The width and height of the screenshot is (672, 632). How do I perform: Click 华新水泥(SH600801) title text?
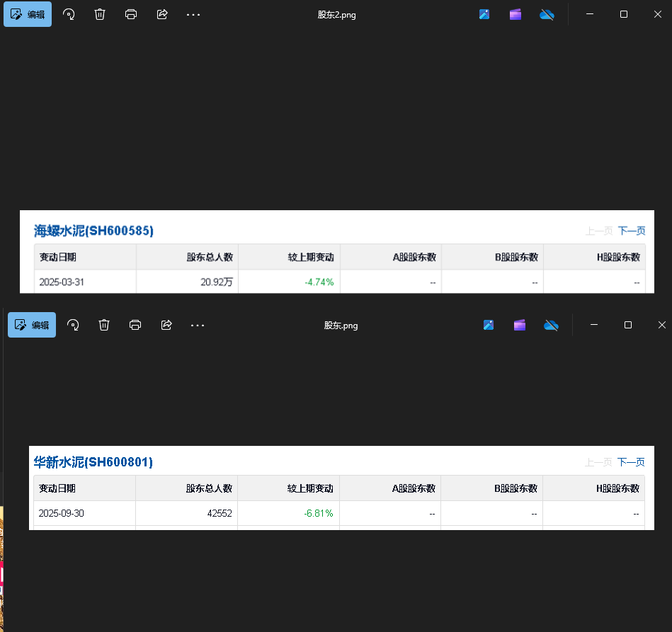(x=93, y=462)
